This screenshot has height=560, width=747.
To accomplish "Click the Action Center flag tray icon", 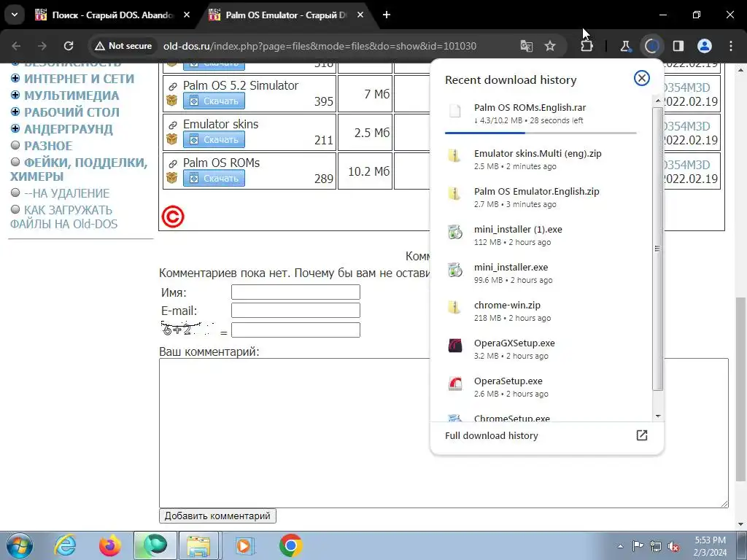I will point(638,546).
